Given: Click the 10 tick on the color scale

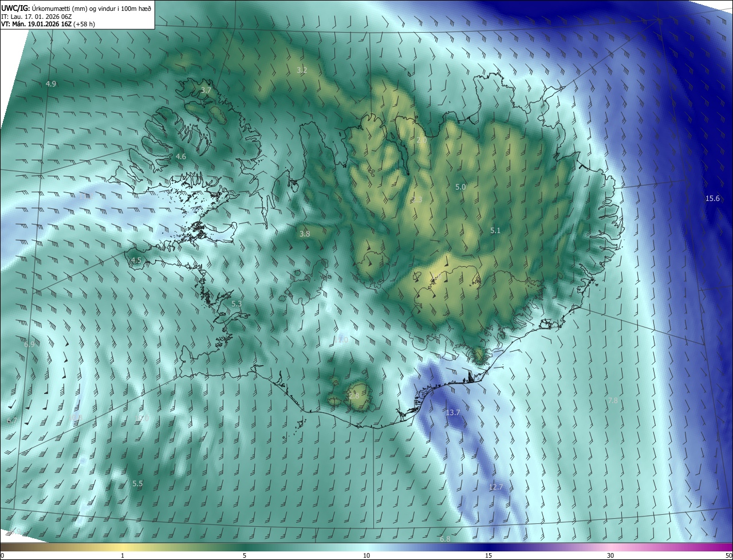Looking at the screenshot, I should [x=366, y=555].
